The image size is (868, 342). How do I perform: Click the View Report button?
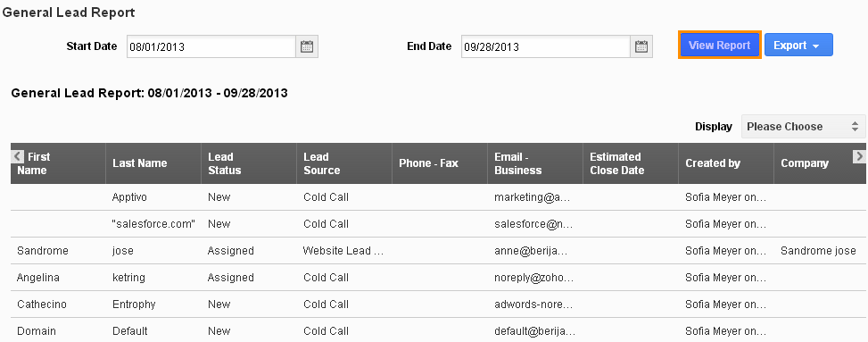coord(720,46)
